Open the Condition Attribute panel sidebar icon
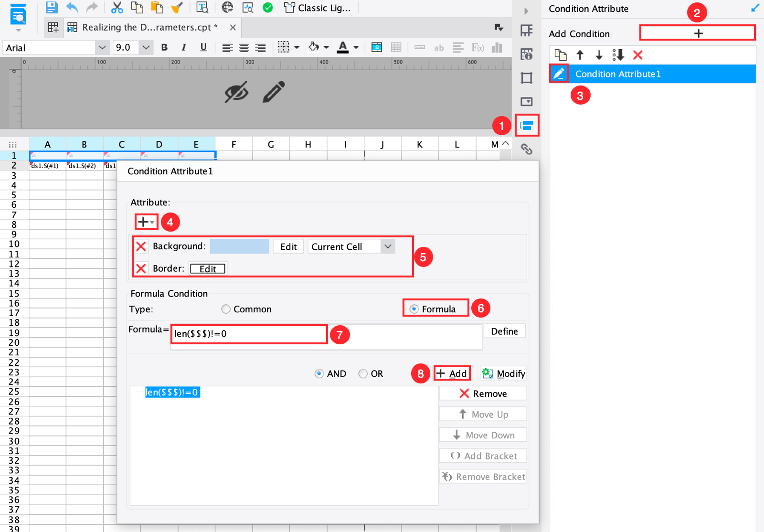Image resolution: width=764 pixels, height=532 pixels. pos(527,125)
